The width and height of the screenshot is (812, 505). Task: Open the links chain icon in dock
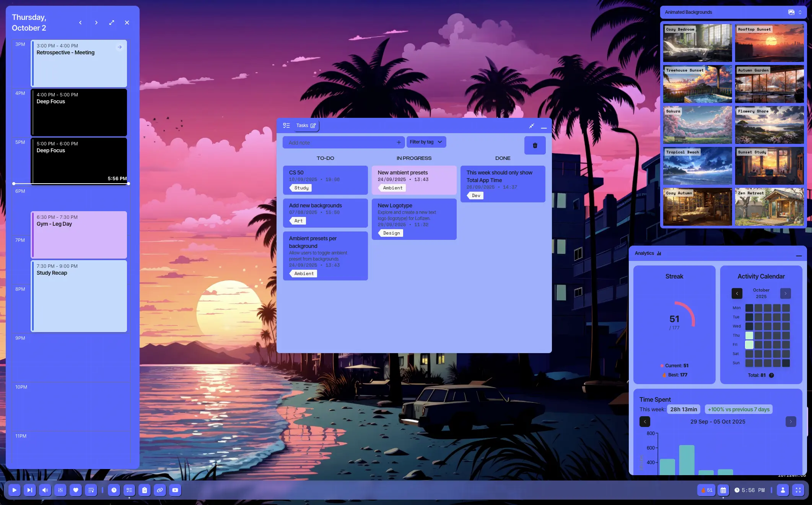pos(160,490)
